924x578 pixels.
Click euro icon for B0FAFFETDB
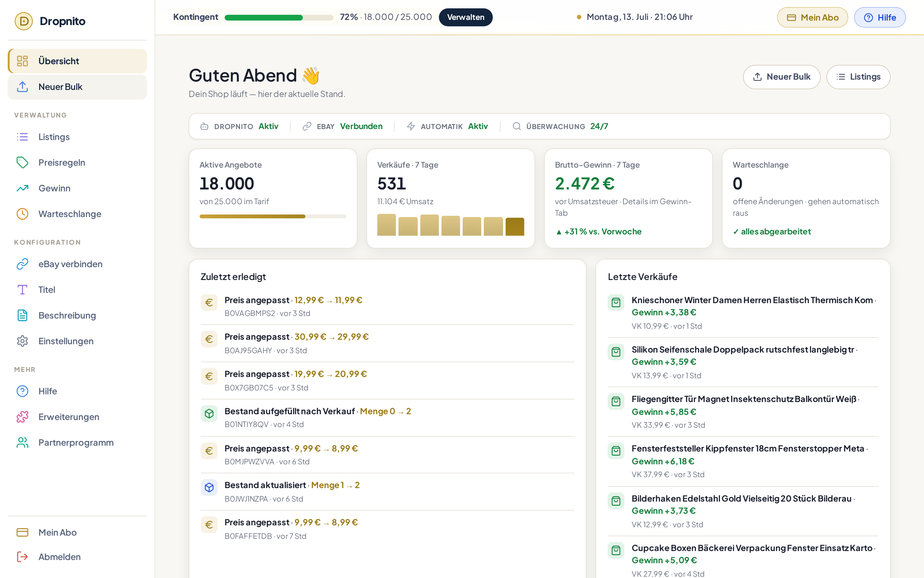click(x=209, y=524)
